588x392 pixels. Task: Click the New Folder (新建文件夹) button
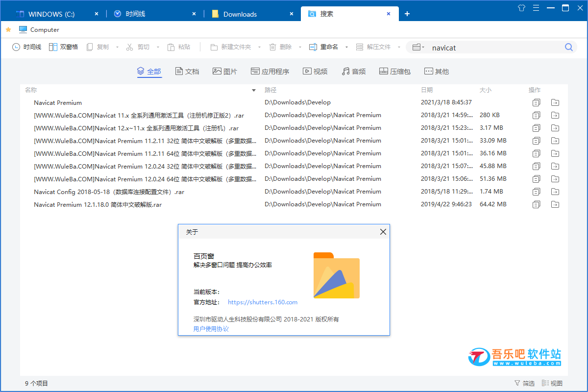pos(230,47)
